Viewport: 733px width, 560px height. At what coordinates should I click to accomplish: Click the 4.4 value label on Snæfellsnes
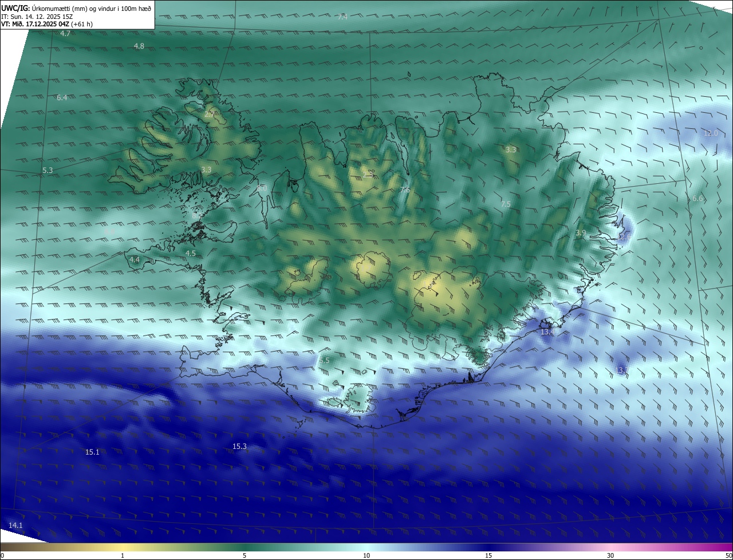135,260
